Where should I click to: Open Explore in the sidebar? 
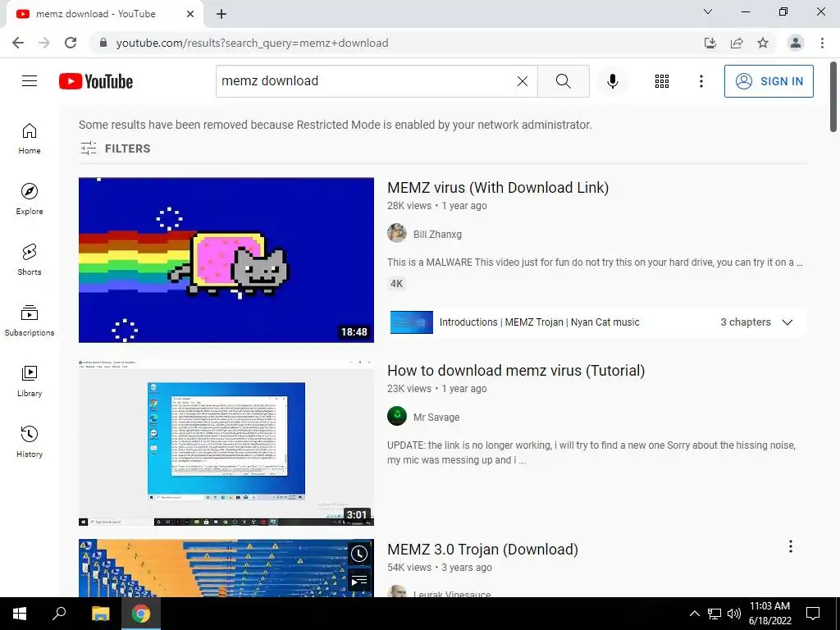click(30, 199)
